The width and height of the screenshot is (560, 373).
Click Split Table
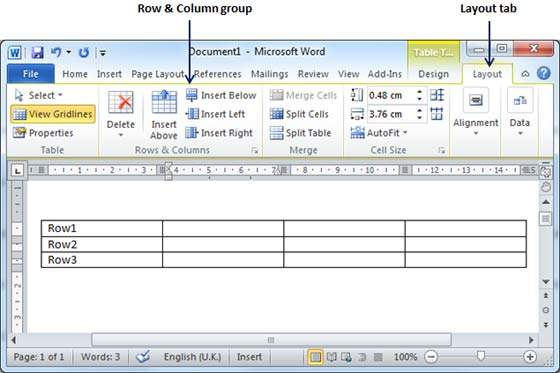point(300,133)
